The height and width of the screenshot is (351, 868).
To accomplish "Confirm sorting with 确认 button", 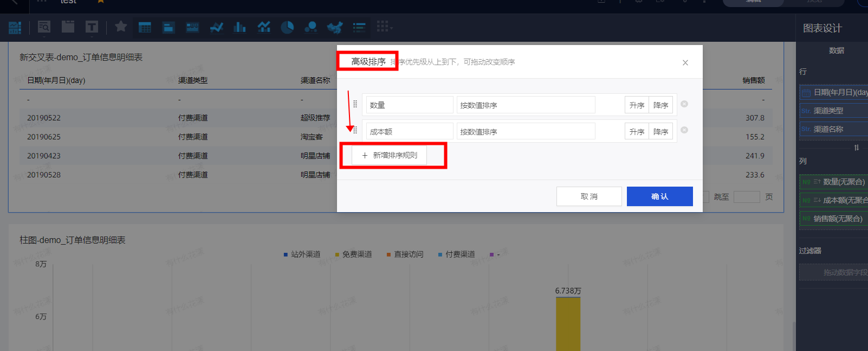I will coord(659,196).
